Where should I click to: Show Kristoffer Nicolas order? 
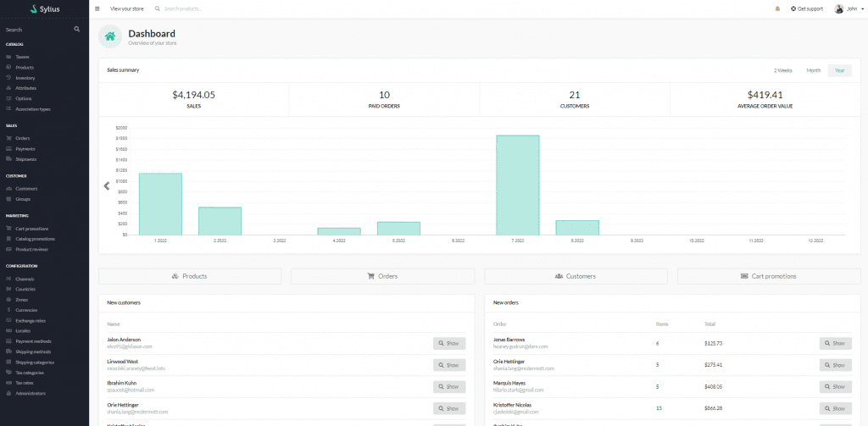click(x=835, y=409)
